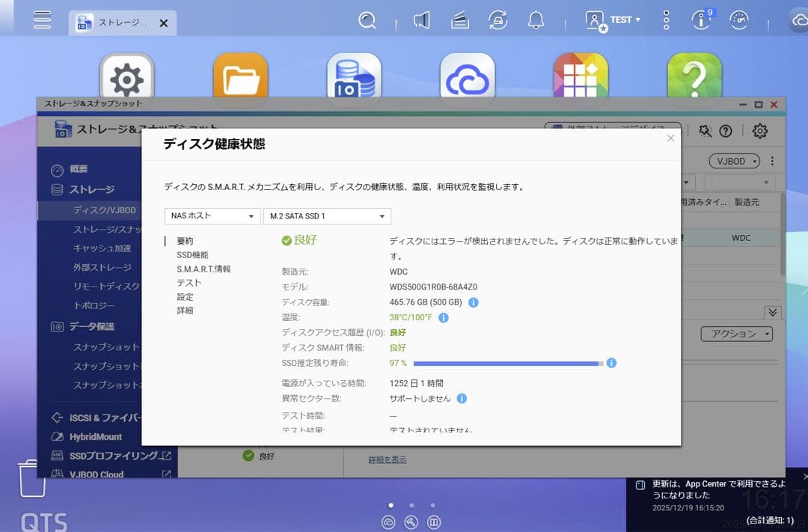
Task: Open the global search magnifier icon
Action: [x=367, y=19]
